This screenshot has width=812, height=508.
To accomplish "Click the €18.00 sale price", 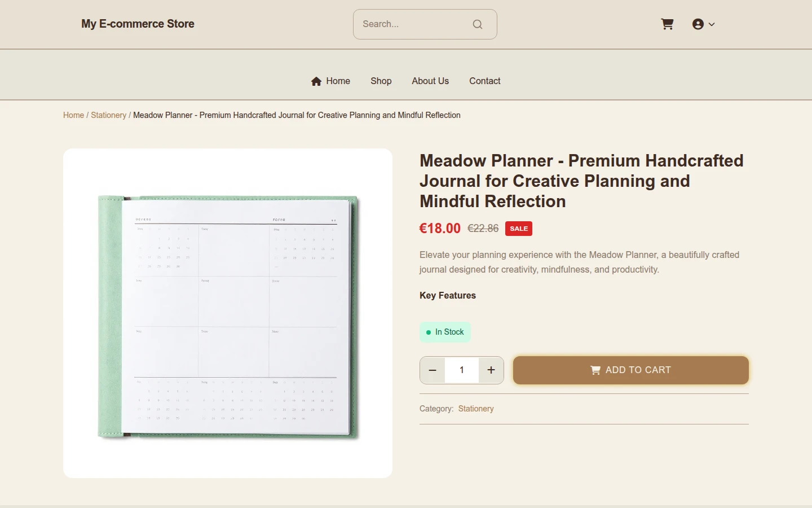I will point(440,229).
